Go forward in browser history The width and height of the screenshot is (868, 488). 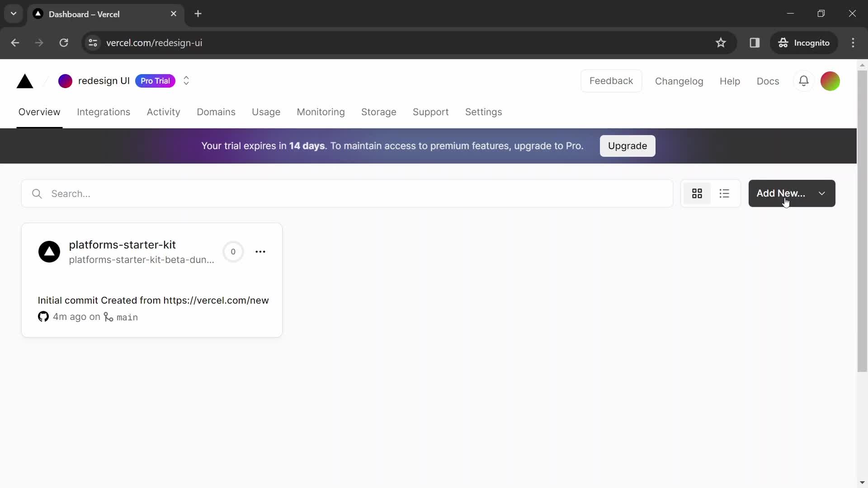(x=39, y=43)
